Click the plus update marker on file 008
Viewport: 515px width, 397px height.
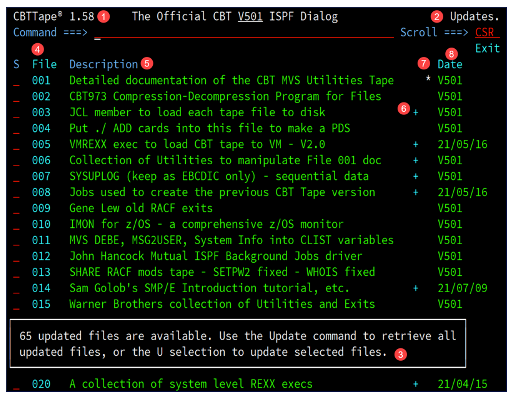click(416, 193)
